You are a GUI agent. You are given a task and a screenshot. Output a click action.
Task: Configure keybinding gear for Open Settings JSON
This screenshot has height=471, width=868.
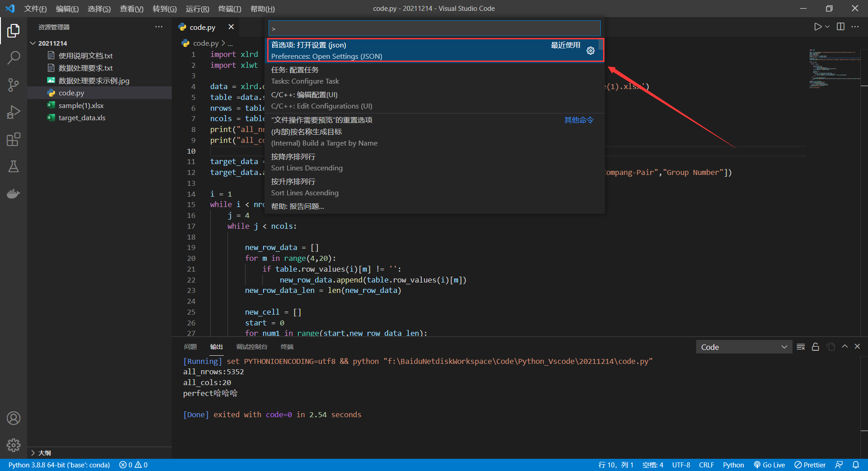[590, 51]
